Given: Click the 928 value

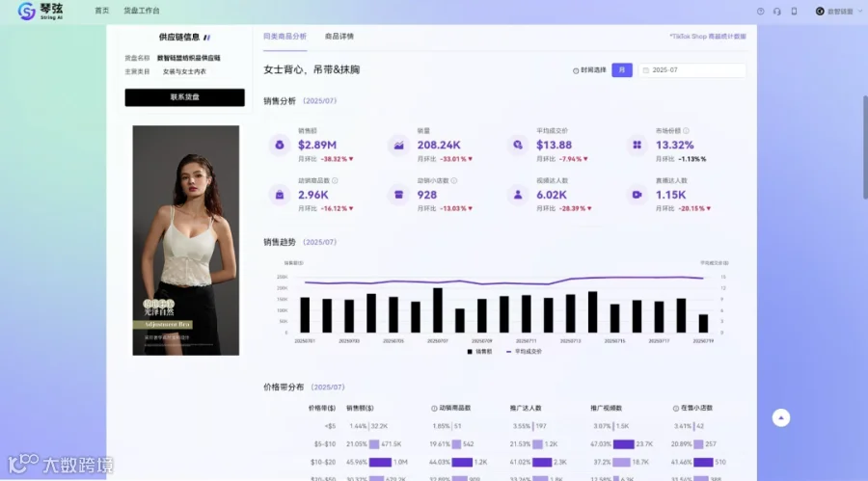Looking at the screenshot, I should pos(427,195).
